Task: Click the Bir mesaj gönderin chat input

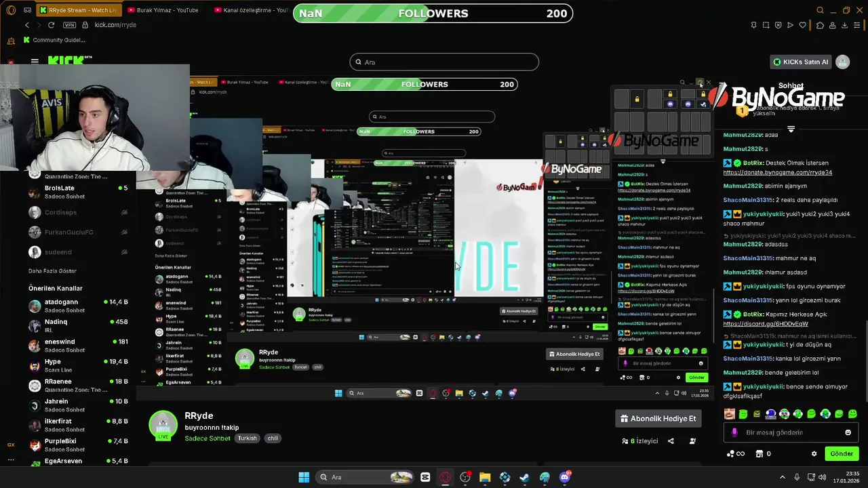Action: click(x=790, y=432)
